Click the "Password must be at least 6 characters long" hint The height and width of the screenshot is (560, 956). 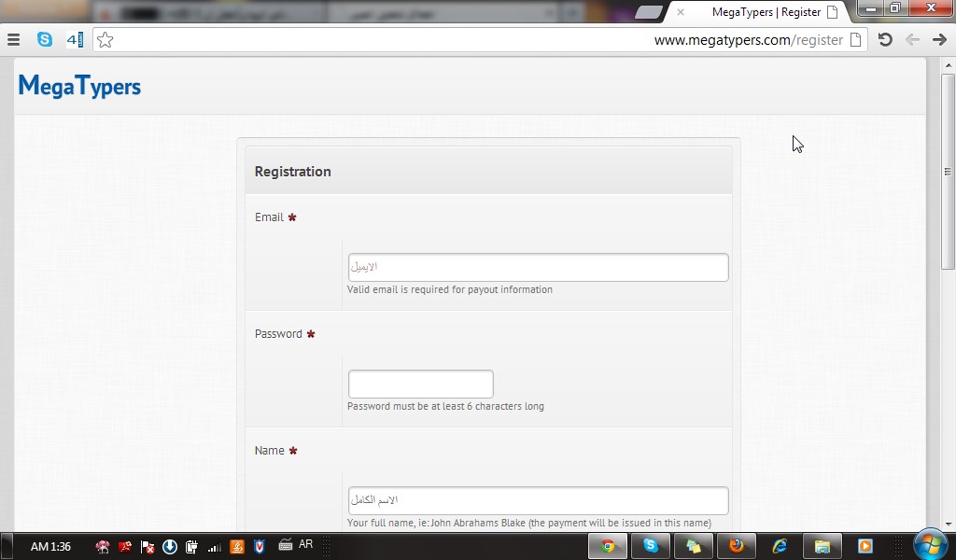click(x=445, y=406)
